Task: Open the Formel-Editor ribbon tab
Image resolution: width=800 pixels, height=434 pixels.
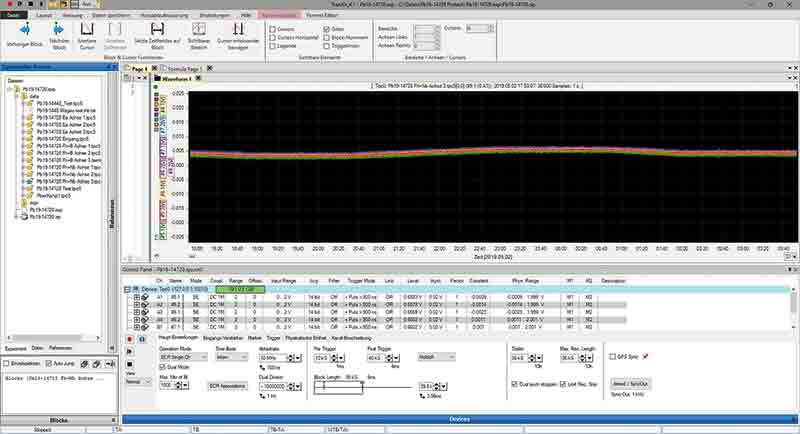Action: coord(321,15)
